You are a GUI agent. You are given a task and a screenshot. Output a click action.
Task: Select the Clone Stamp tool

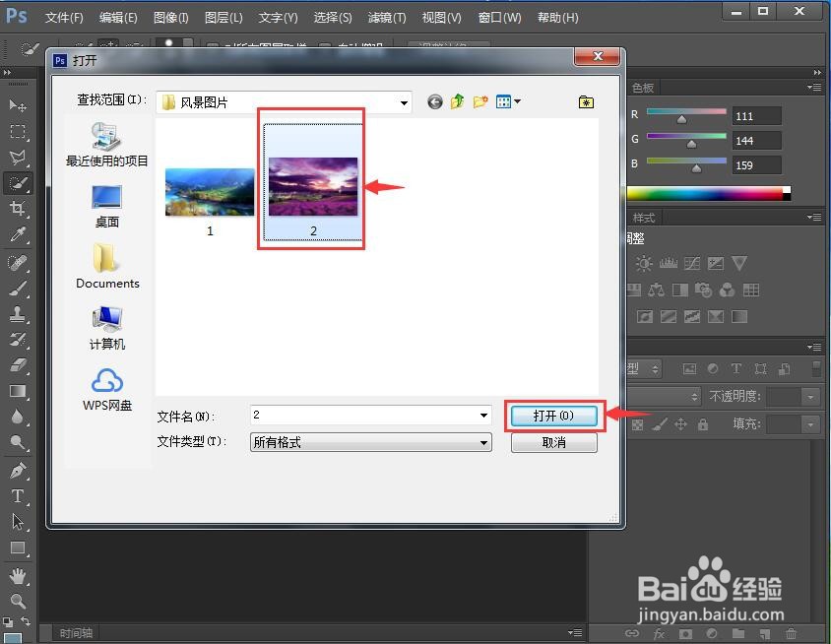[x=18, y=314]
